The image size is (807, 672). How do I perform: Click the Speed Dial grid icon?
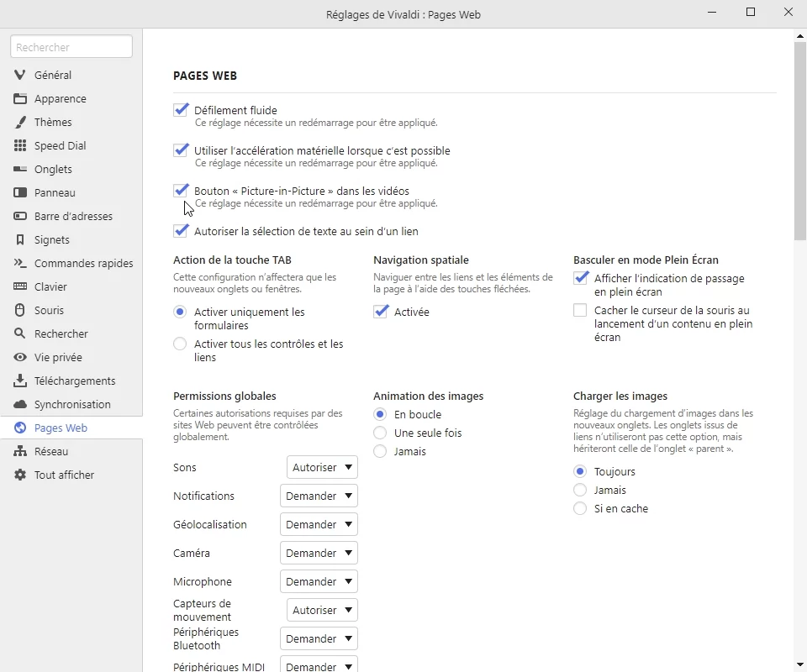19,145
